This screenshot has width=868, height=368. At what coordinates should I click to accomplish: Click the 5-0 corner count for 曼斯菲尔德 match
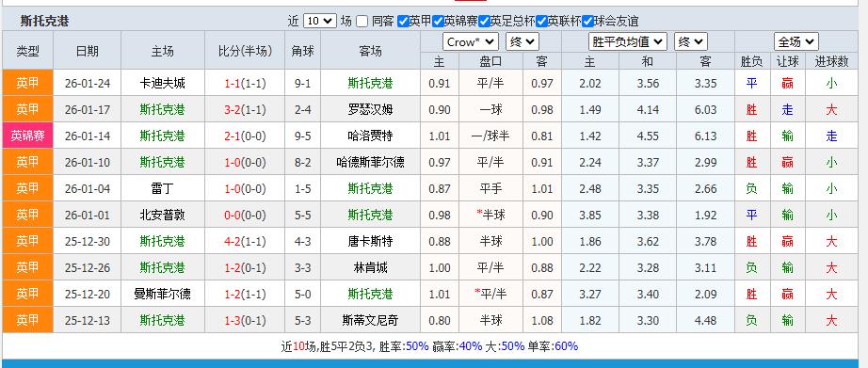pos(303,294)
